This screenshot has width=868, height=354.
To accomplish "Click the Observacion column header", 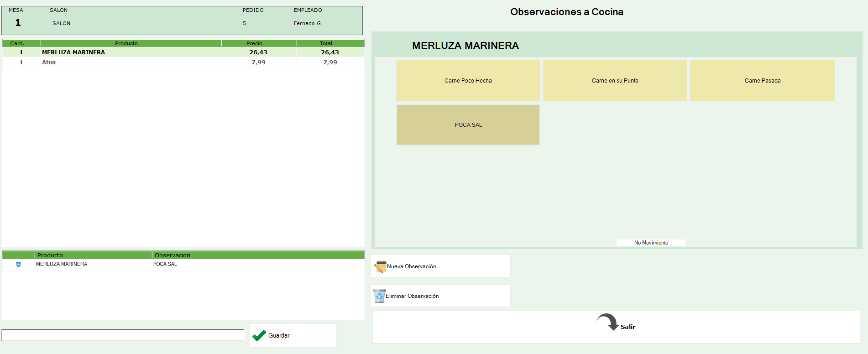I will click(173, 255).
